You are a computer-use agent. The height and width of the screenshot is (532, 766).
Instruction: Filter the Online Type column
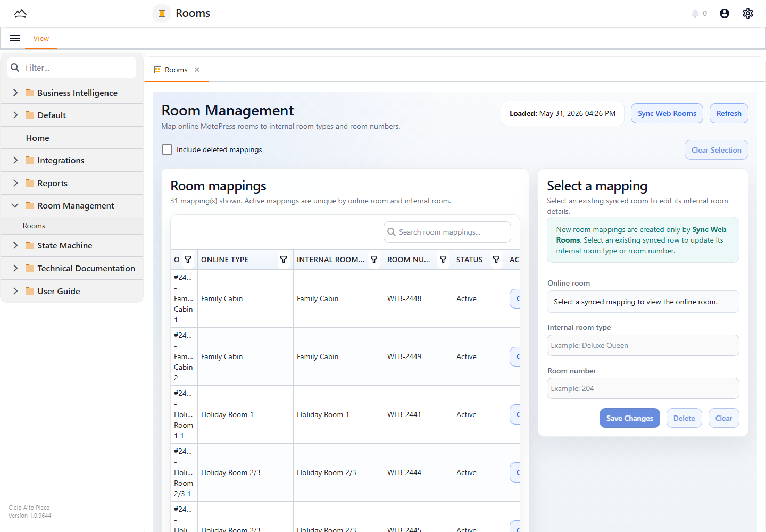click(284, 260)
